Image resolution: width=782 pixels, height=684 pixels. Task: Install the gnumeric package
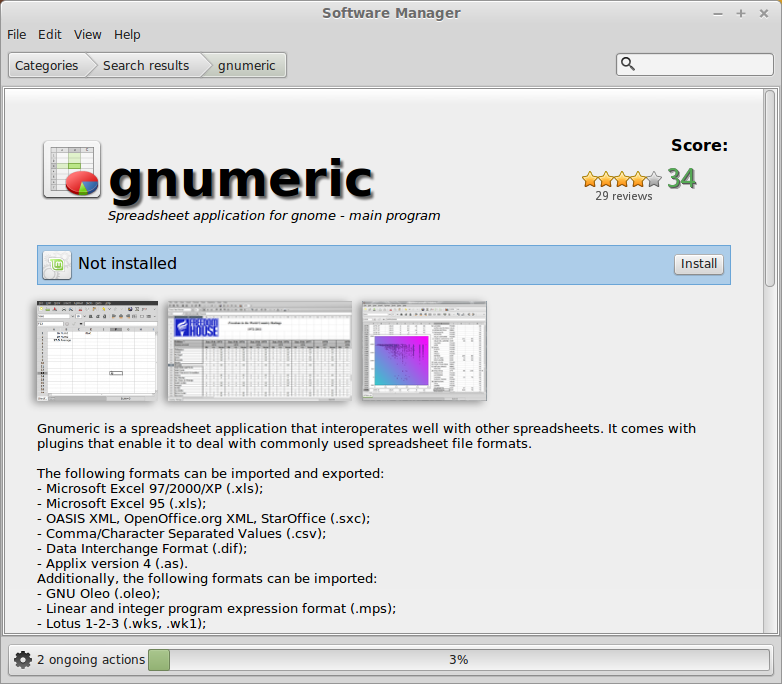tap(699, 264)
